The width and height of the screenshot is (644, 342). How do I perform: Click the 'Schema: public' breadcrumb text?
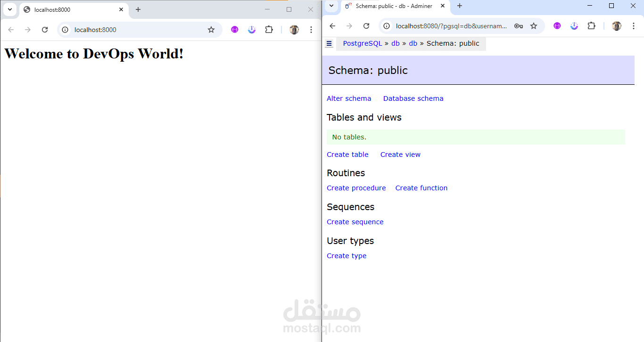(x=453, y=43)
